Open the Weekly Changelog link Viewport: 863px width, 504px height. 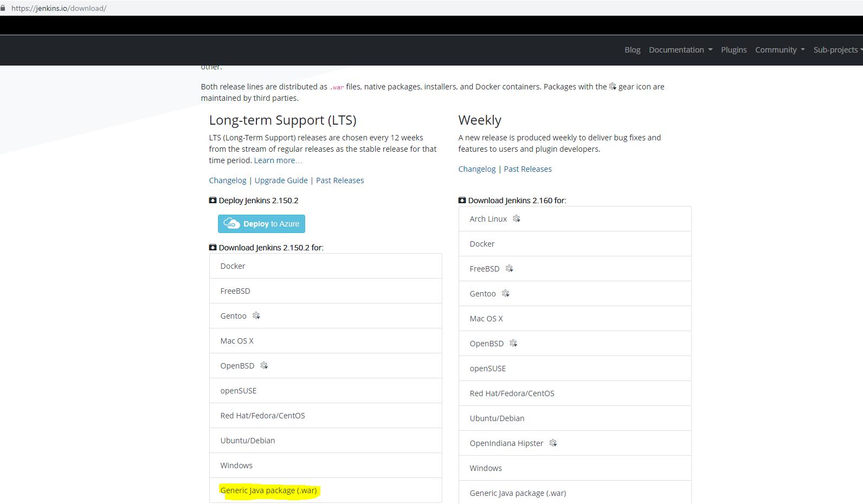pyautogui.click(x=476, y=169)
